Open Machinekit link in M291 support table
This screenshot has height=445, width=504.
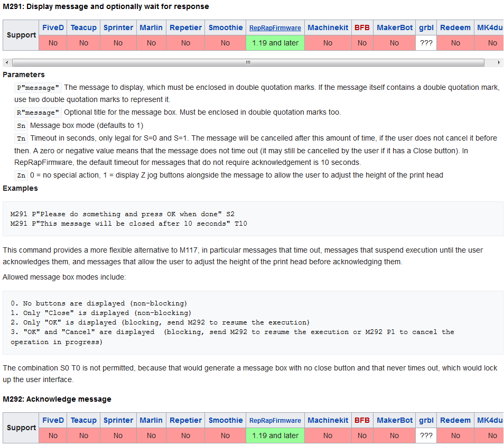328,27
